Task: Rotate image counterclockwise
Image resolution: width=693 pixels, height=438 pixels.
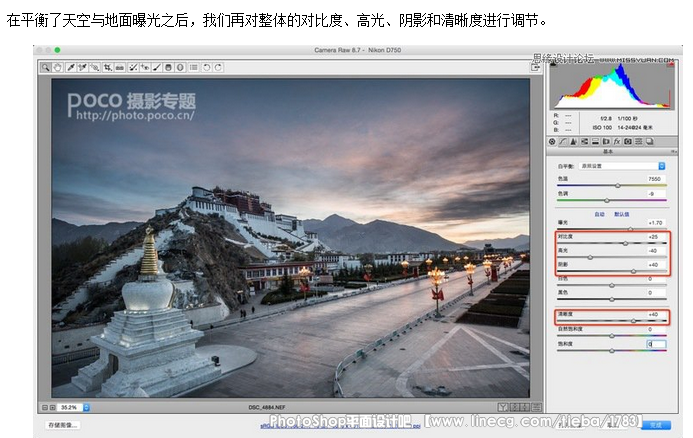Action: tap(206, 67)
